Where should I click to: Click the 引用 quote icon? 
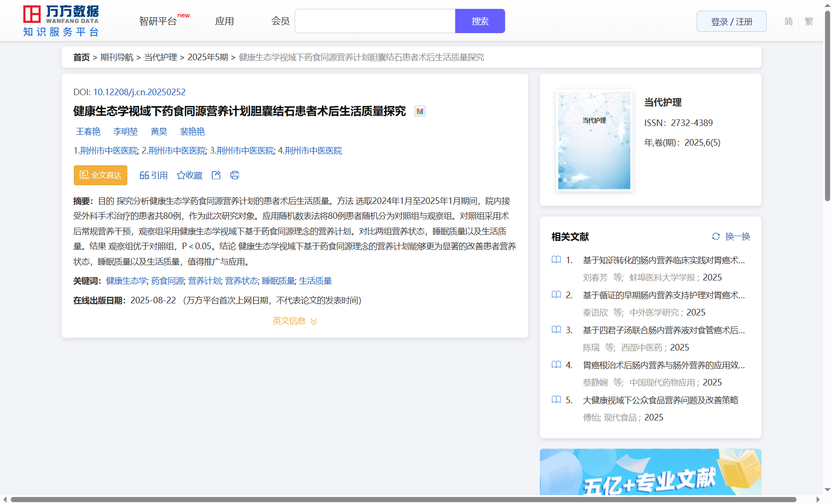pos(144,175)
